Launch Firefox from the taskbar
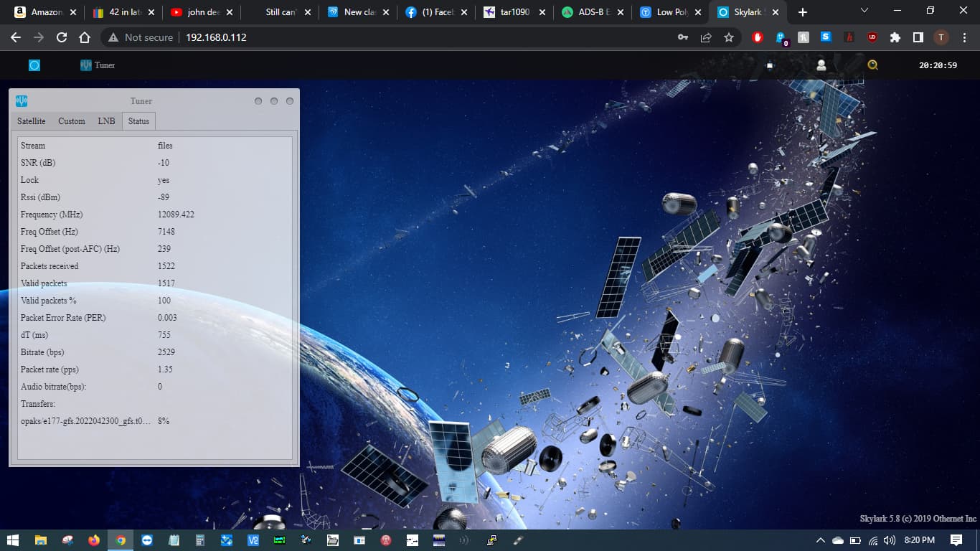This screenshot has width=980, height=551. tap(94, 540)
